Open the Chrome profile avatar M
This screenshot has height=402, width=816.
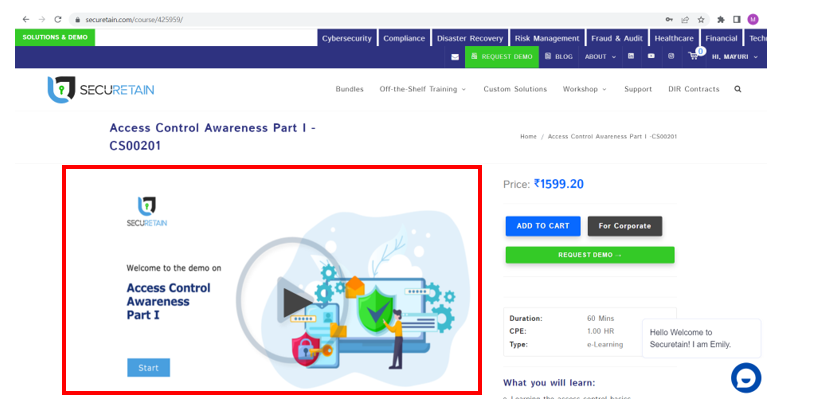point(753,20)
